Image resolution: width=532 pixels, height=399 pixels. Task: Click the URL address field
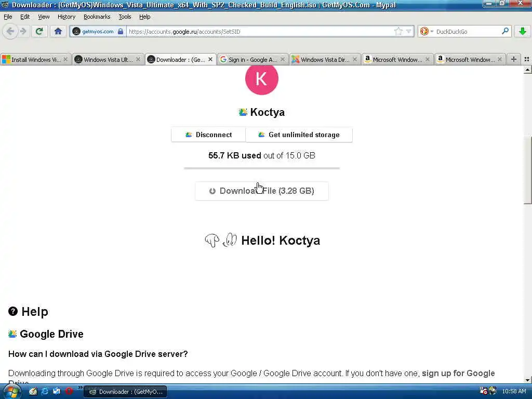click(x=261, y=32)
